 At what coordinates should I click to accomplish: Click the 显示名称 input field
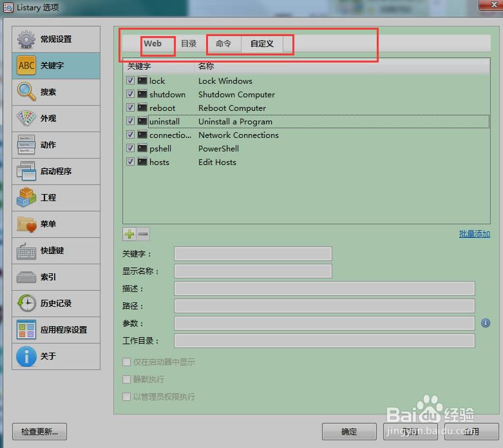click(x=252, y=271)
